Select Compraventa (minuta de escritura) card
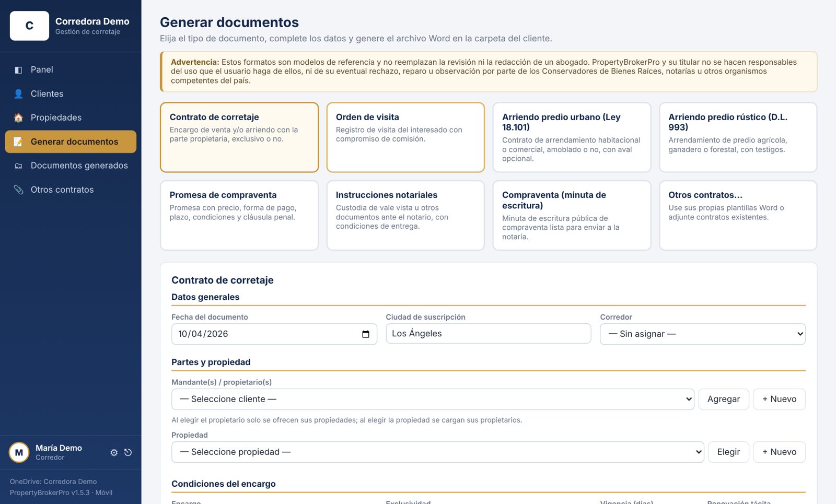This screenshot has height=504, width=836. pyautogui.click(x=572, y=215)
